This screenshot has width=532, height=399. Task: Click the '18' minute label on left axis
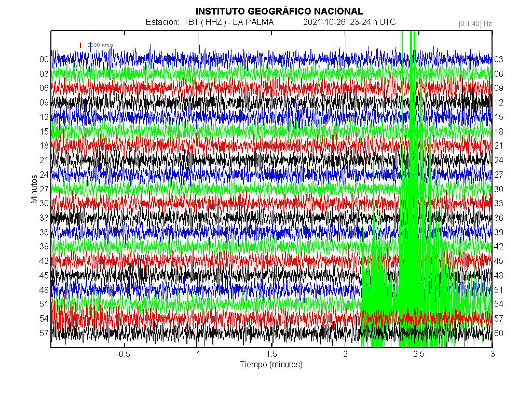tap(44, 145)
